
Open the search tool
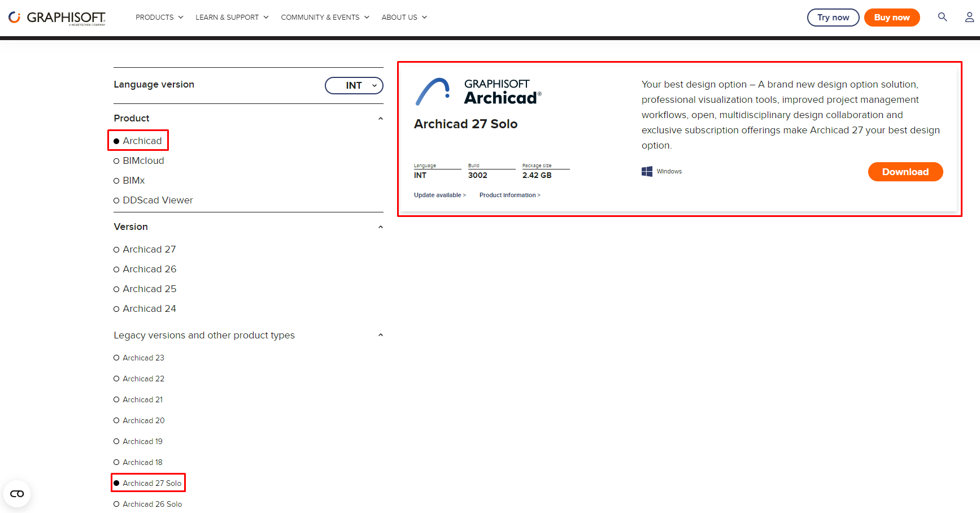(942, 17)
